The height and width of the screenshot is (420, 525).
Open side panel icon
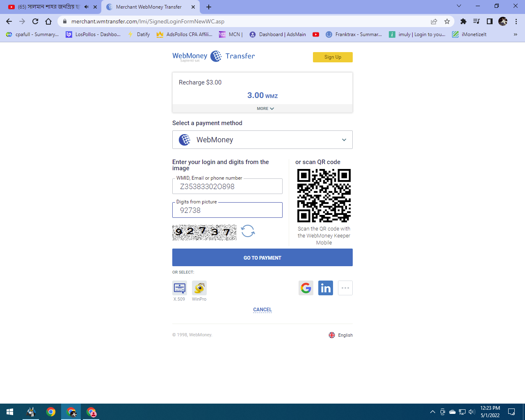pos(490,21)
